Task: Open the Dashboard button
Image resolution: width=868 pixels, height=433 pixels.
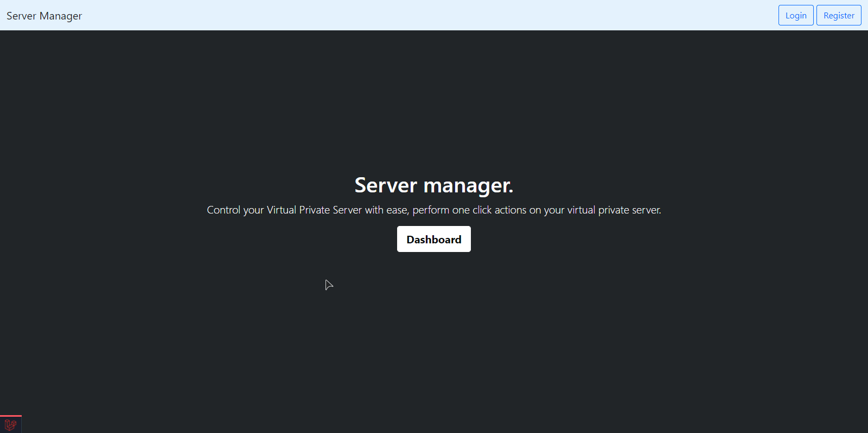Action: pyautogui.click(x=434, y=239)
